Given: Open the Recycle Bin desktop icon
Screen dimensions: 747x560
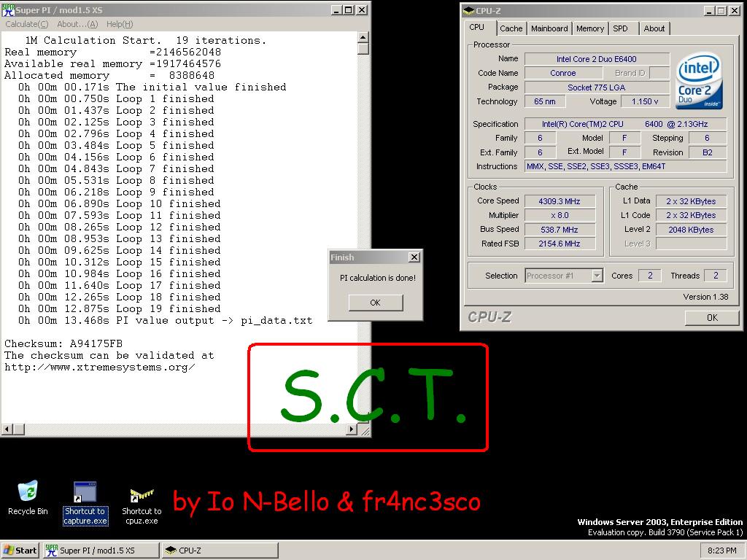Looking at the screenshot, I should click(x=28, y=497).
